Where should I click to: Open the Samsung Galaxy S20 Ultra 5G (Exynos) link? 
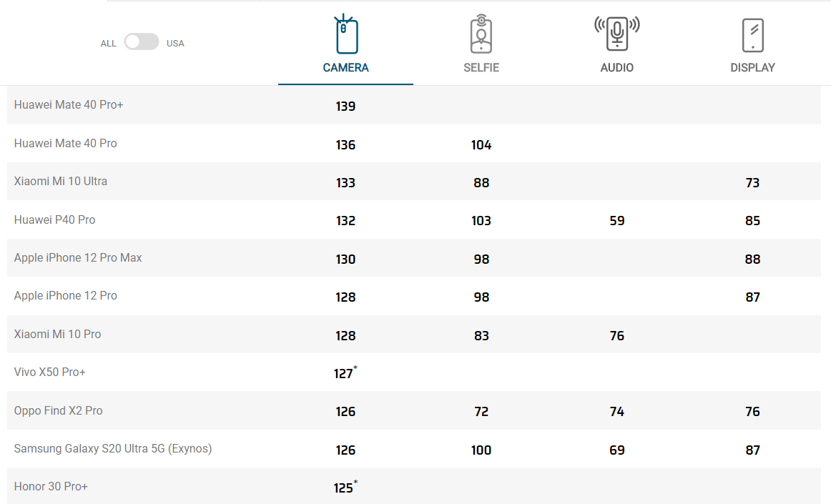113,448
